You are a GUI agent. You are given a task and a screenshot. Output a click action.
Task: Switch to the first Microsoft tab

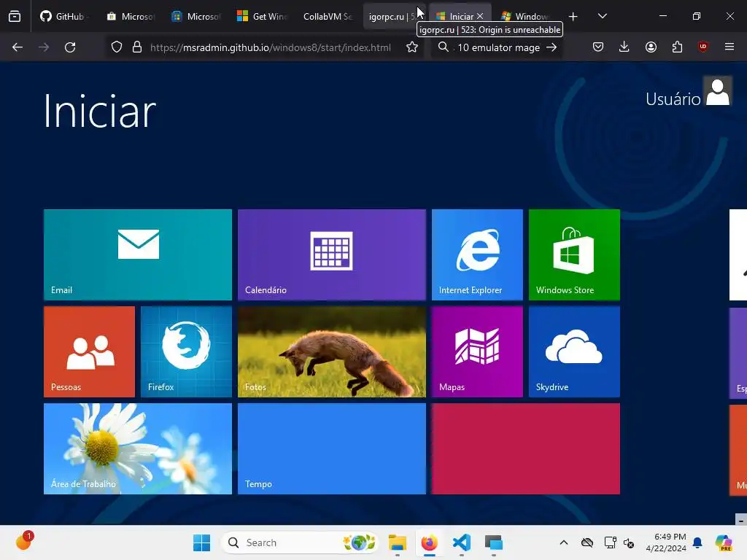(x=131, y=16)
